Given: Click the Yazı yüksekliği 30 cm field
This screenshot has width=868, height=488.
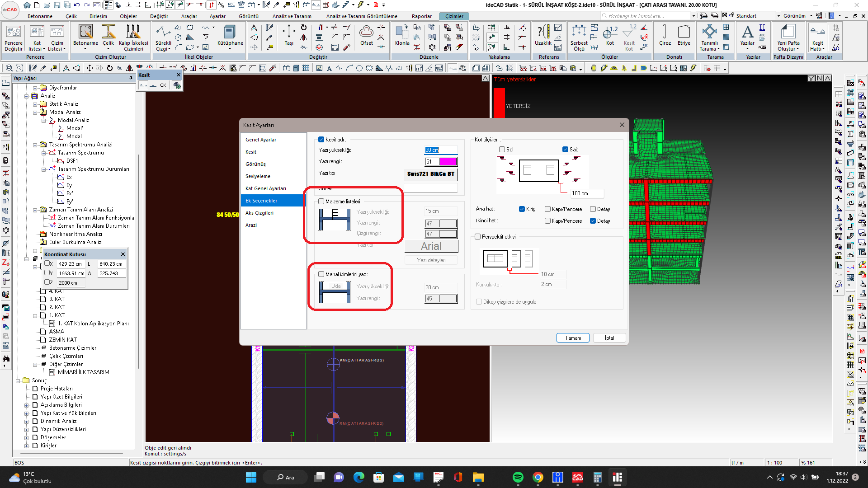Looking at the screenshot, I should point(441,150).
